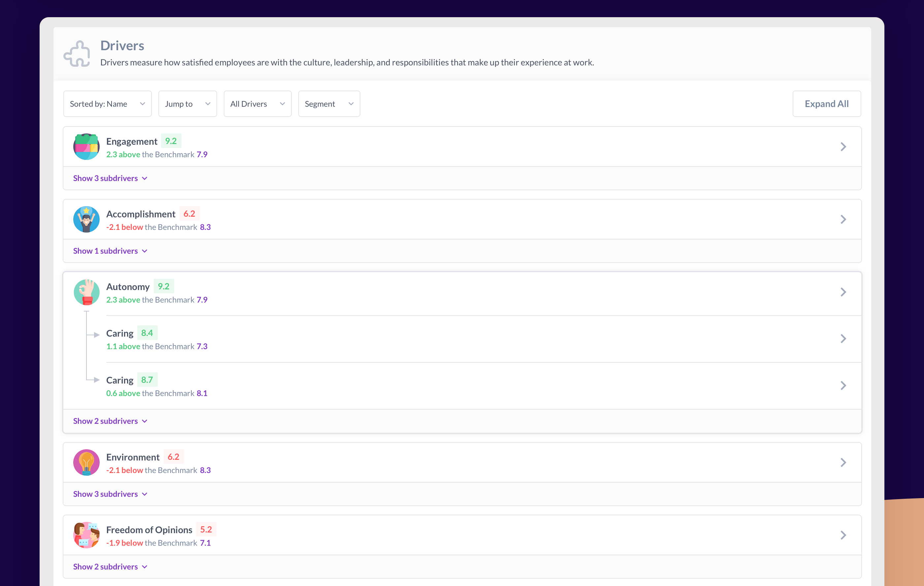Expand Accomplishment's Show 1 subdrivers
The height and width of the screenshot is (586, 924).
(x=110, y=251)
